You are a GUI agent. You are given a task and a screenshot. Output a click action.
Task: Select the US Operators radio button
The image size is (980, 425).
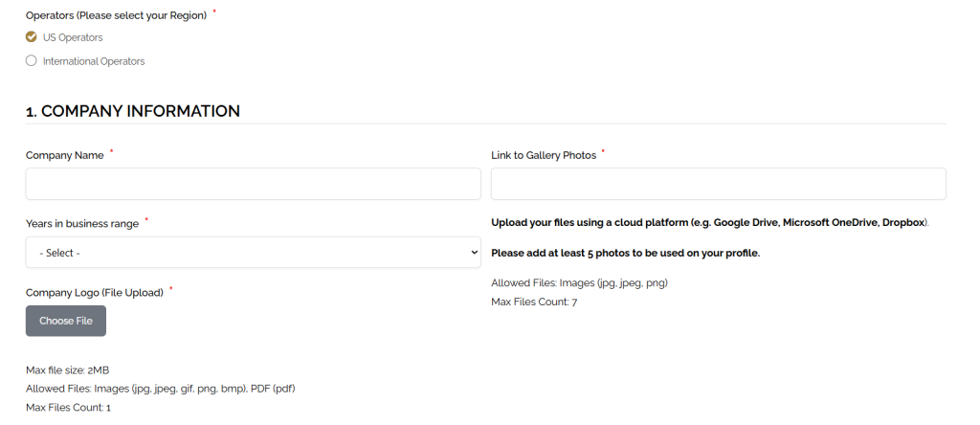32,37
